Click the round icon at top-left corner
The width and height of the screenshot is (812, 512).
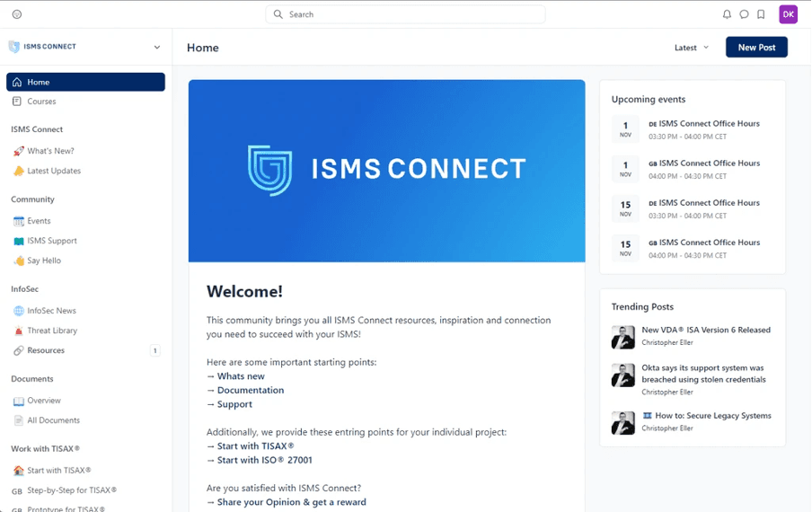click(x=17, y=14)
